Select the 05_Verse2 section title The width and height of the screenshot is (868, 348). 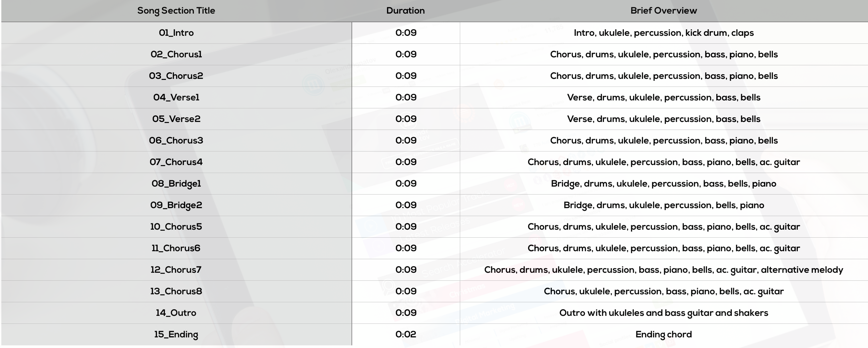click(176, 119)
